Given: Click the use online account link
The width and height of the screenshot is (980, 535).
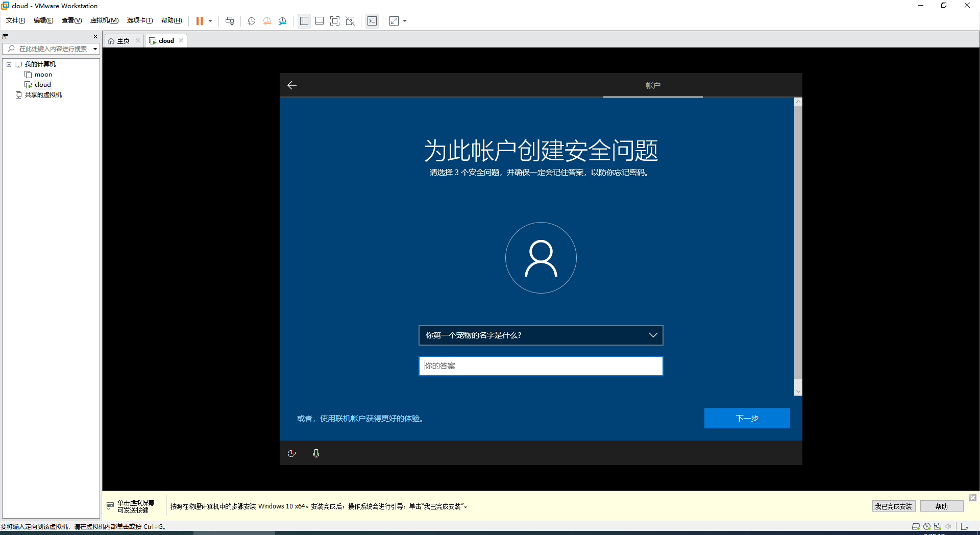Looking at the screenshot, I should pyautogui.click(x=361, y=419).
